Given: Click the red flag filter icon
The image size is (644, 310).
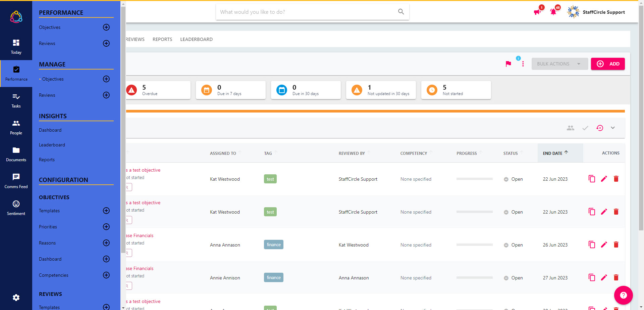Looking at the screenshot, I should [x=508, y=64].
